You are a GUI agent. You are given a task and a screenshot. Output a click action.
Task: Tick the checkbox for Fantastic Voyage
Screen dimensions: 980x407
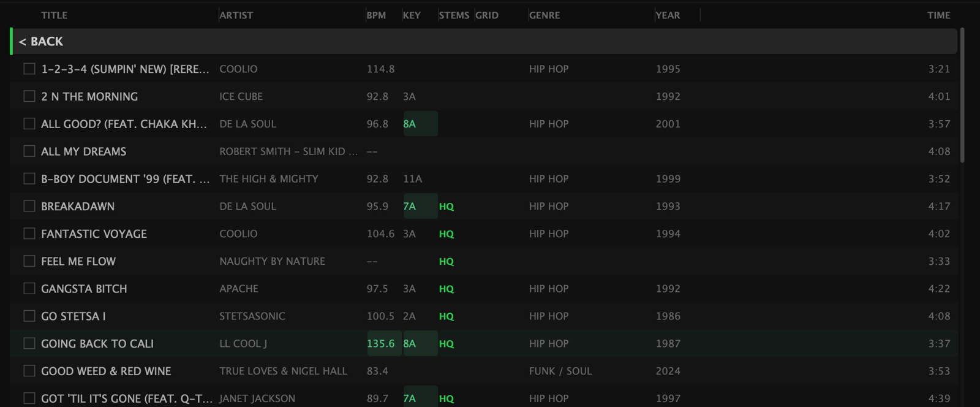pyautogui.click(x=29, y=234)
